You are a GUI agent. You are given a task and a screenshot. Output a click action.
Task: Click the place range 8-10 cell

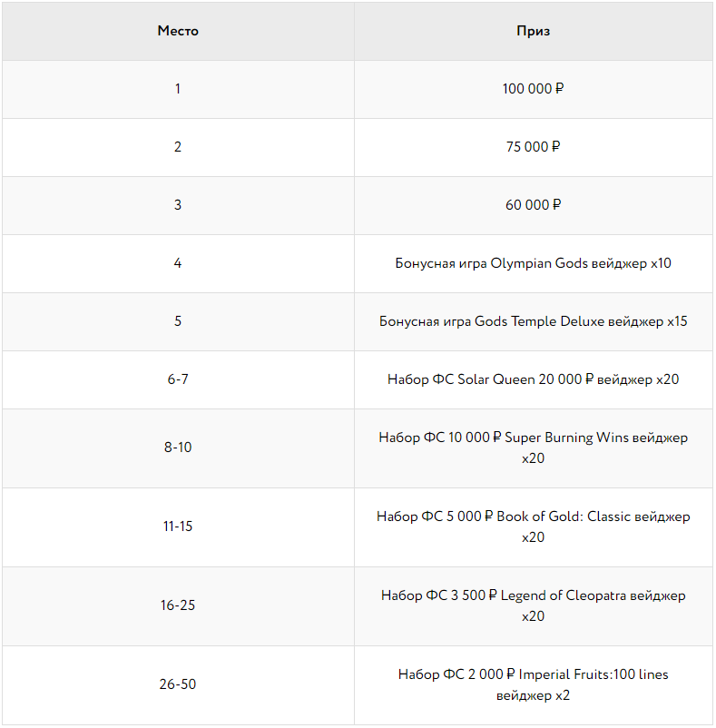click(178, 448)
